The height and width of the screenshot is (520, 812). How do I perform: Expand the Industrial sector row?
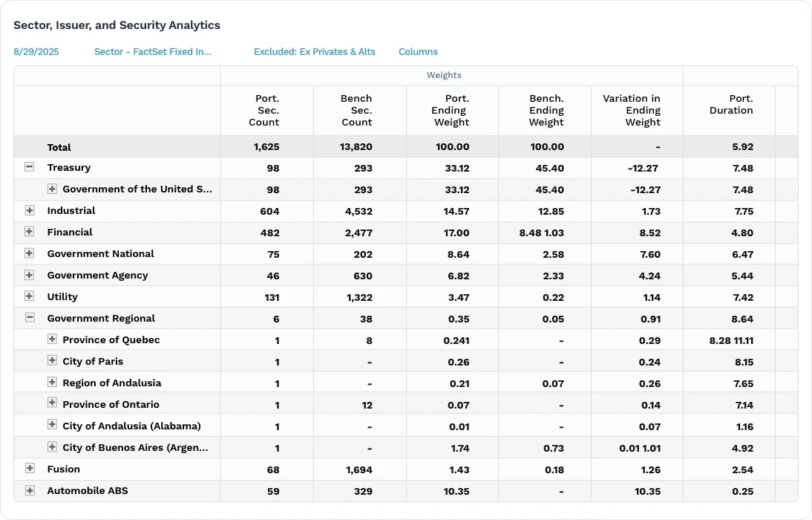[x=30, y=210]
